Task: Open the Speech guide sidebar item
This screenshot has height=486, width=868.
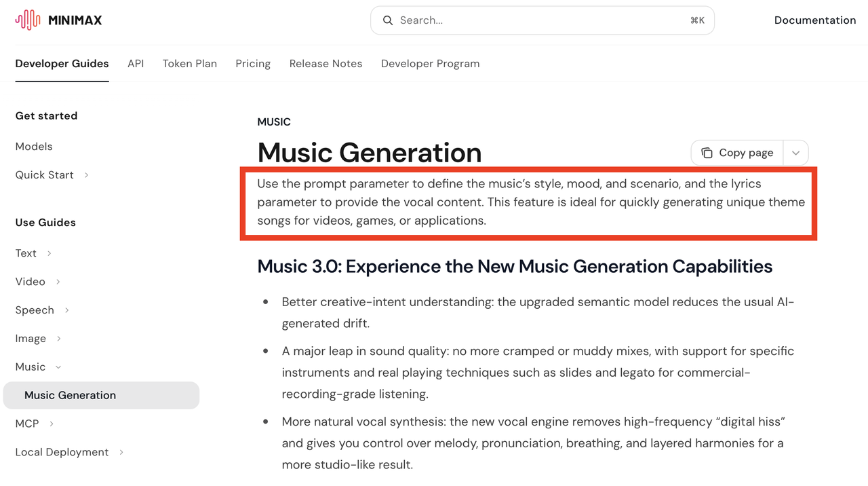Action: (x=35, y=310)
